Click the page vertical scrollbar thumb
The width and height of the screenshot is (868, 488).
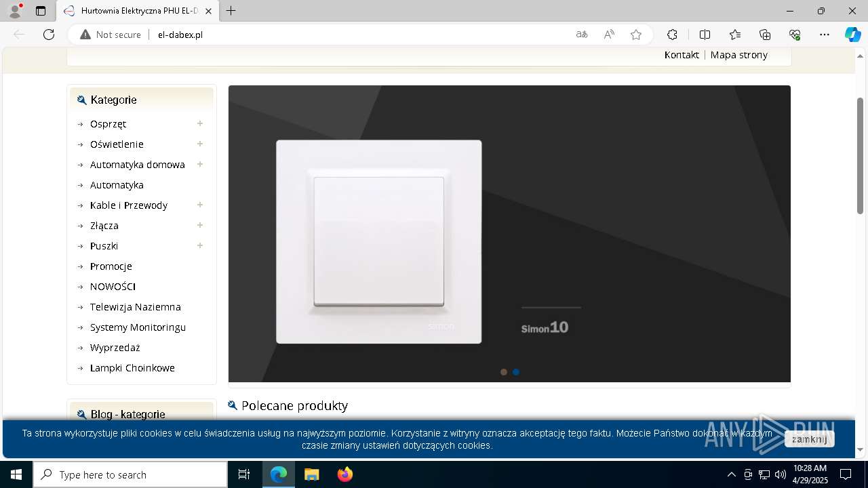pyautogui.click(x=861, y=156)
